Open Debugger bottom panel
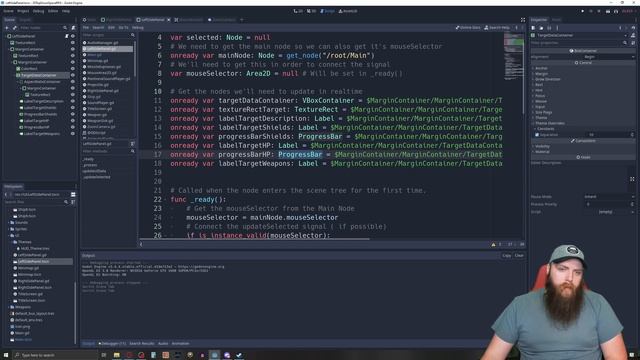Image resolution: width=640 pixels, height=360 pixels. [113, 344]
